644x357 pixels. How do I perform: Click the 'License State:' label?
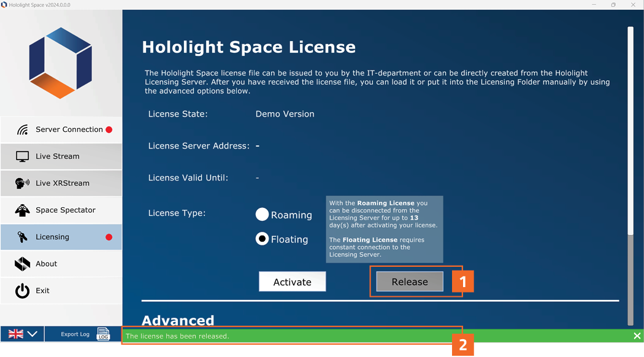(178, 114)
